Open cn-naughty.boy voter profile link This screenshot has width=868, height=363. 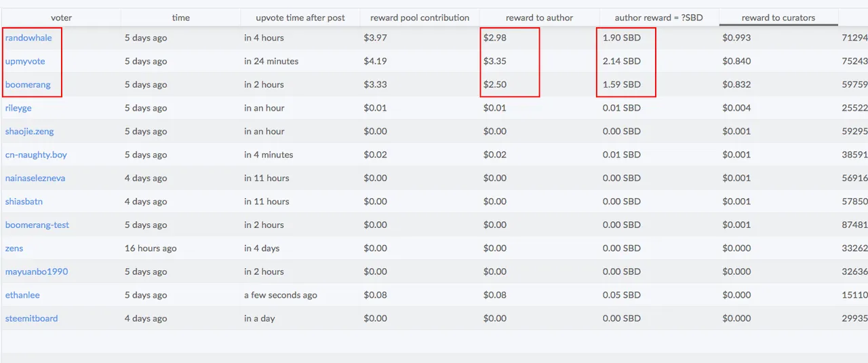(x=36, y=155)
